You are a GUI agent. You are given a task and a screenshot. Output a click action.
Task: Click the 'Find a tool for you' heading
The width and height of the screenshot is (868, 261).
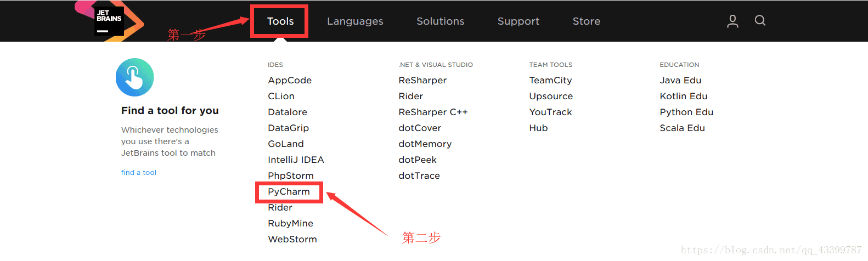pyautogui.click(x=170, y=111)
